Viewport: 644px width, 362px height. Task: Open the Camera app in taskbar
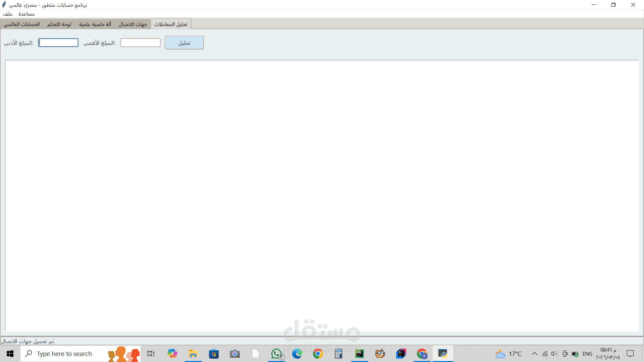point(235,354)
